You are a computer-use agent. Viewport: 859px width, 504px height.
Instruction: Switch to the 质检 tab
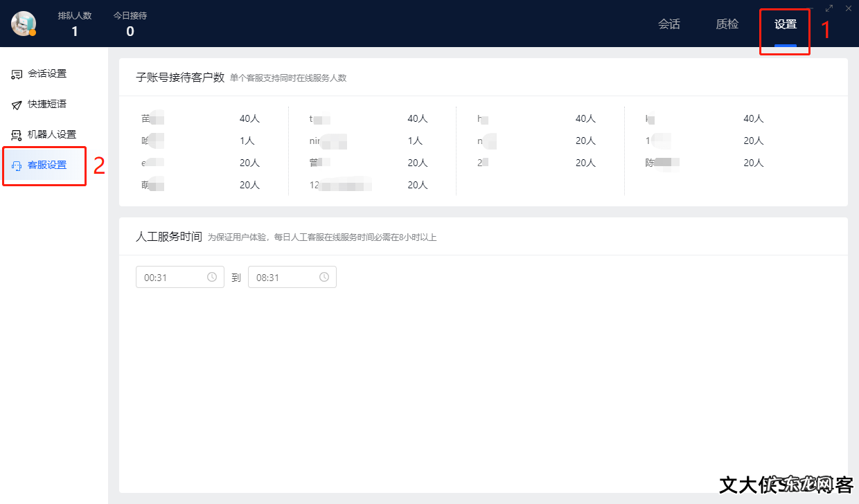point(727,24)
